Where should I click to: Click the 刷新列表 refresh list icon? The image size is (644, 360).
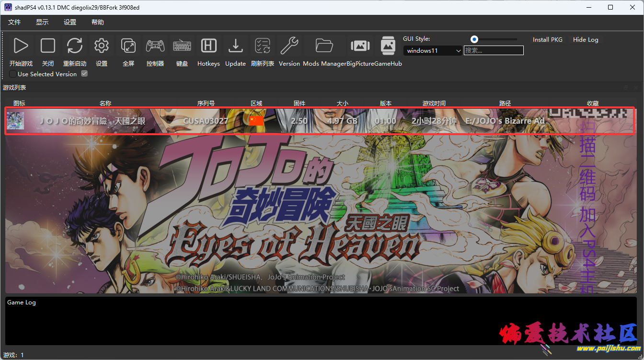(x=262, y=46)
